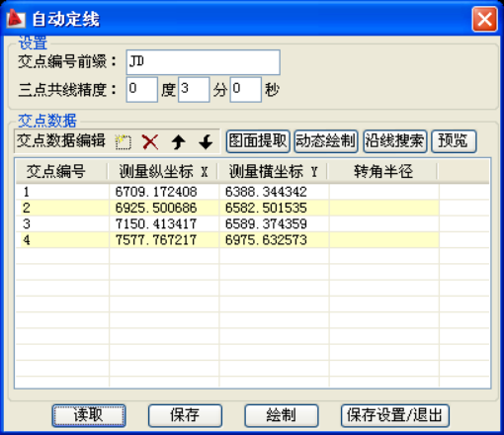Click the 秒 seconds input field
The width and height of the screenshot is (504, 435).
click(x=246, y=89)
